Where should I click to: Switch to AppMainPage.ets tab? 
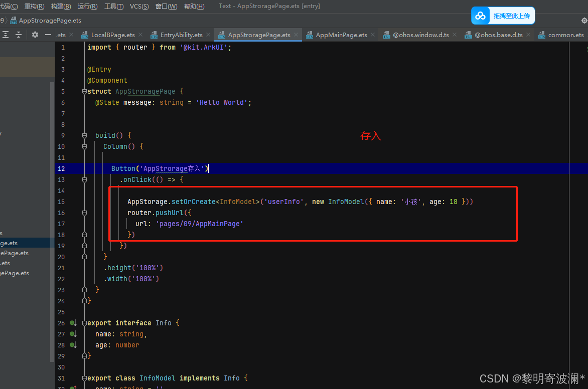341,35
